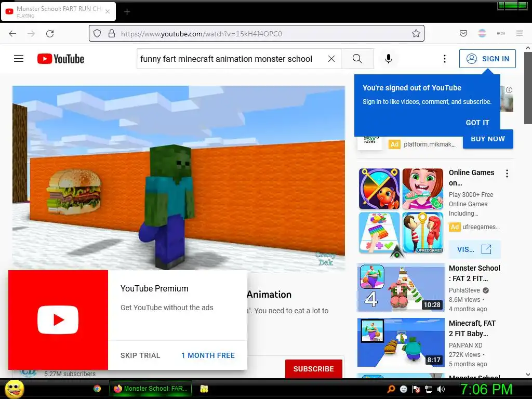
Task: View site security via the padlock icon
Action: (112, 34)
